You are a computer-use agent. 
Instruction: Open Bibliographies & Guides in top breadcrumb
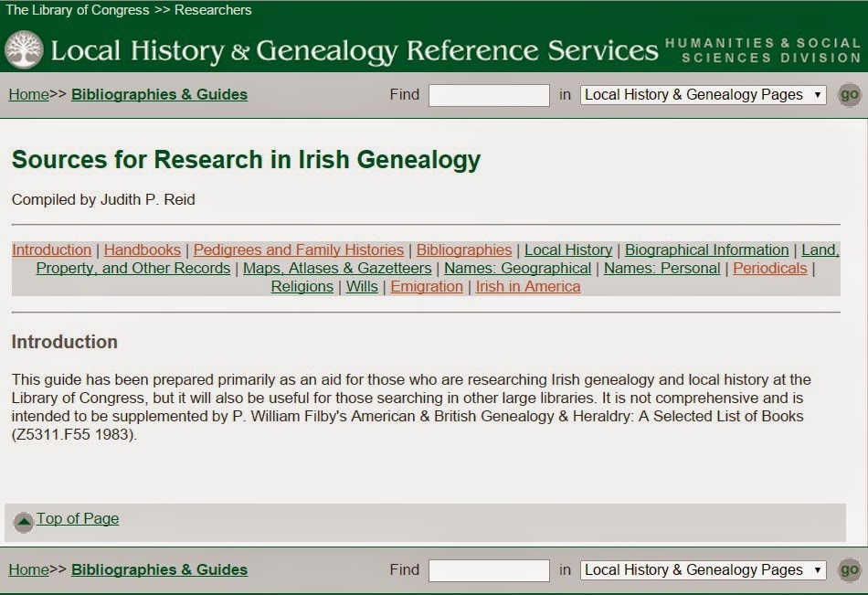(x=159, y=95)
